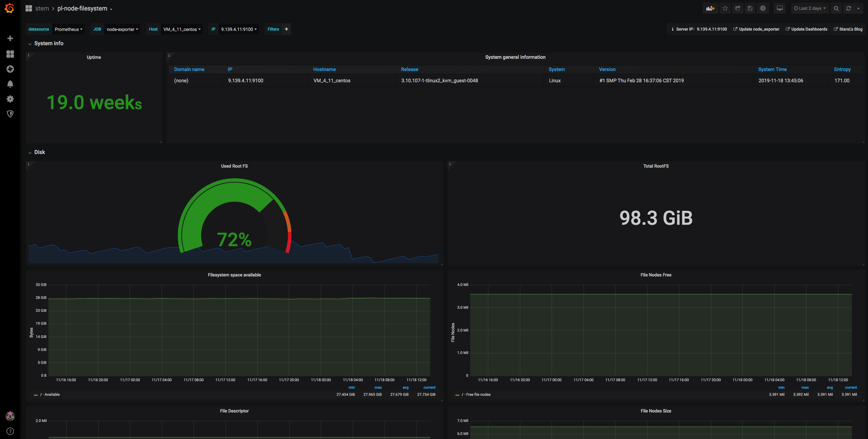Open the Server Admin shield icon

tap(10, 114)
